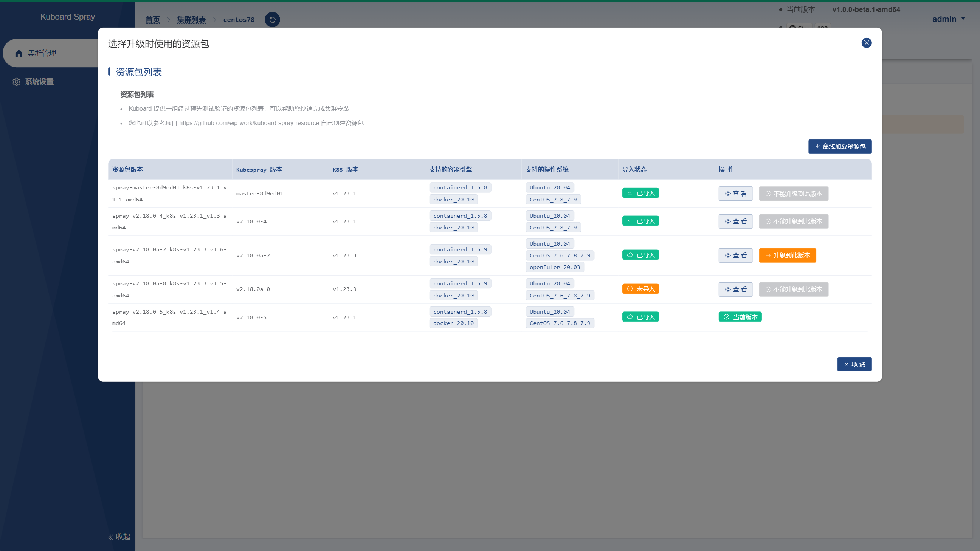Close the resource package dialog with the X icon
980x551 pixels.
[866, 43]
